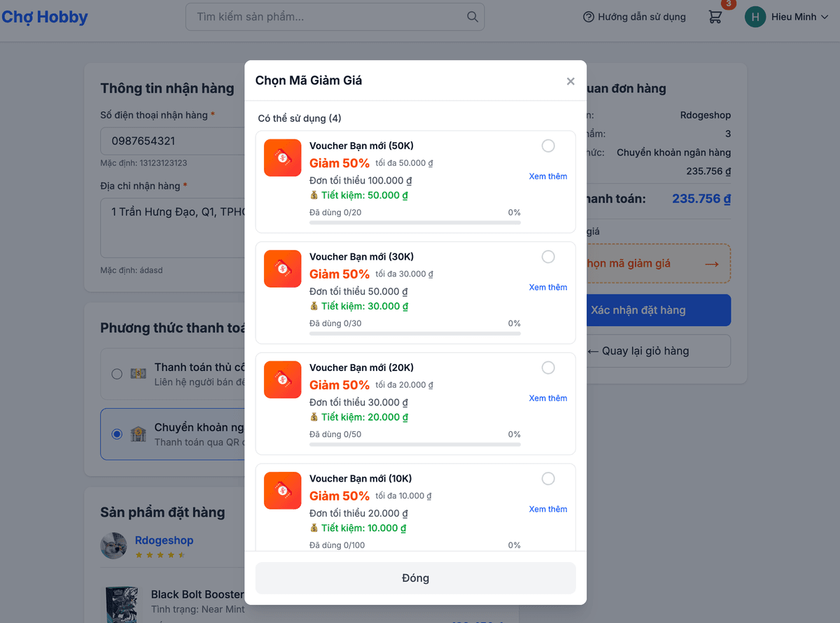Expand Xem thêm on the 10K voucher

548,509
